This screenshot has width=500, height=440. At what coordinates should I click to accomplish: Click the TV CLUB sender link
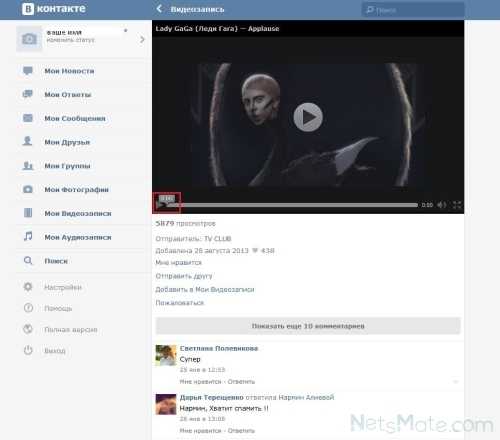[x=217, y=239]
